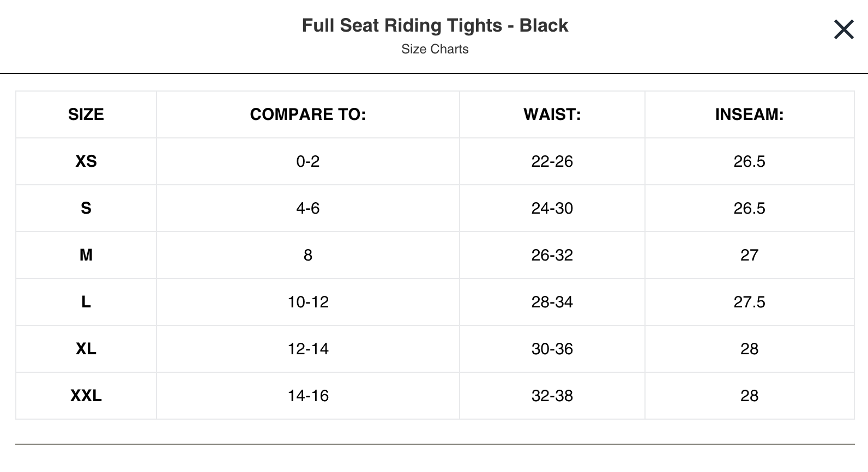Click the XS size row label
The image size is (868, 472).
(86, 161)
